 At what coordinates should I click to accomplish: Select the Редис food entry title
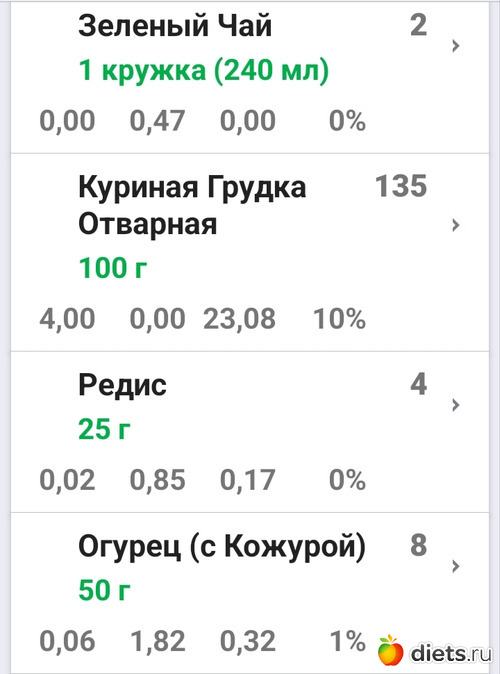click(123, 385)
